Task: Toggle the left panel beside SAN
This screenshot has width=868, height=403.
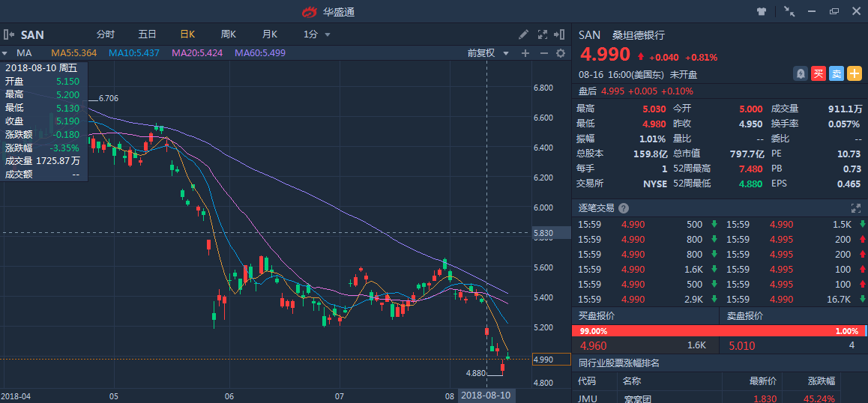Action: 9,34
